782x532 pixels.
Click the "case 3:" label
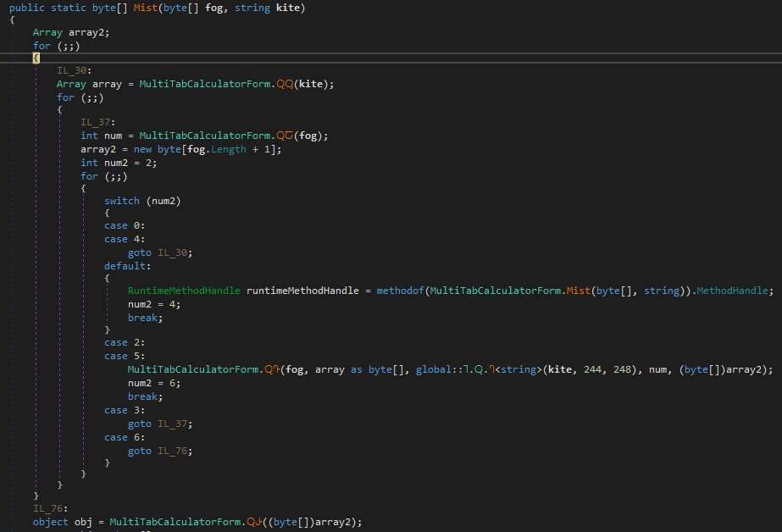click(x=125, y=410)
